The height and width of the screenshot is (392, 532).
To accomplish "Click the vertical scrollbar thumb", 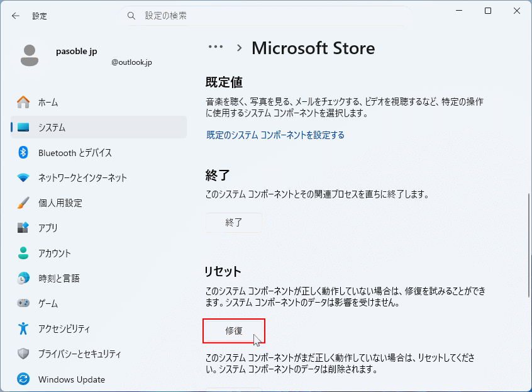I will click(x=529, y=245).
